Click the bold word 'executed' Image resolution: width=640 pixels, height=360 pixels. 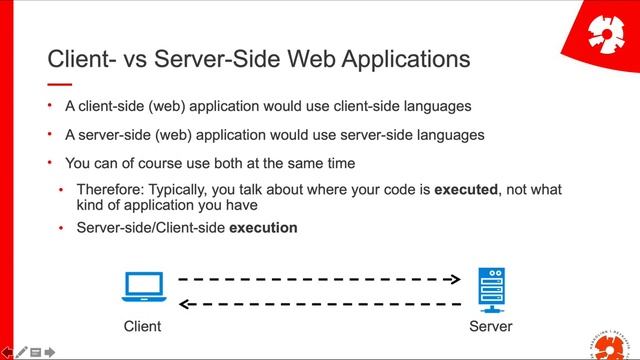pos(466,189)
